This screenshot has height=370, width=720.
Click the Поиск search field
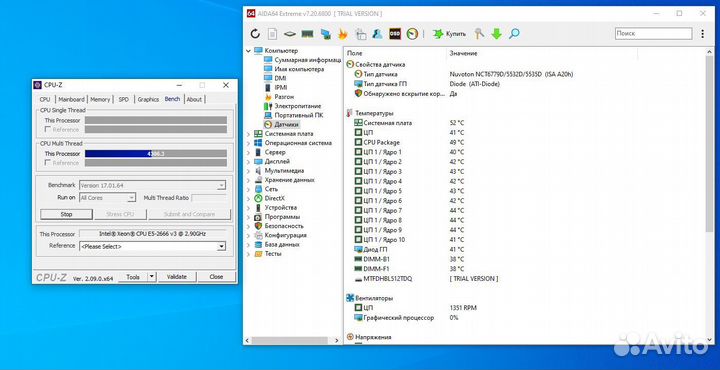(x=653, y=34)
